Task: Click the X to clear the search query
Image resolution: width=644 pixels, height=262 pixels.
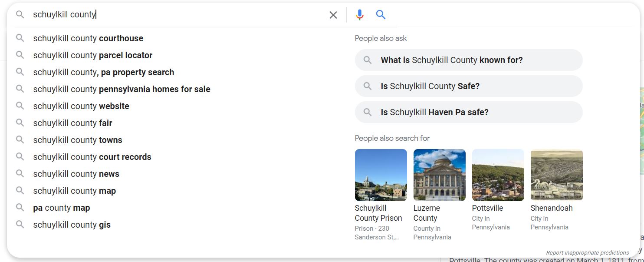Action: click(333, 14)
